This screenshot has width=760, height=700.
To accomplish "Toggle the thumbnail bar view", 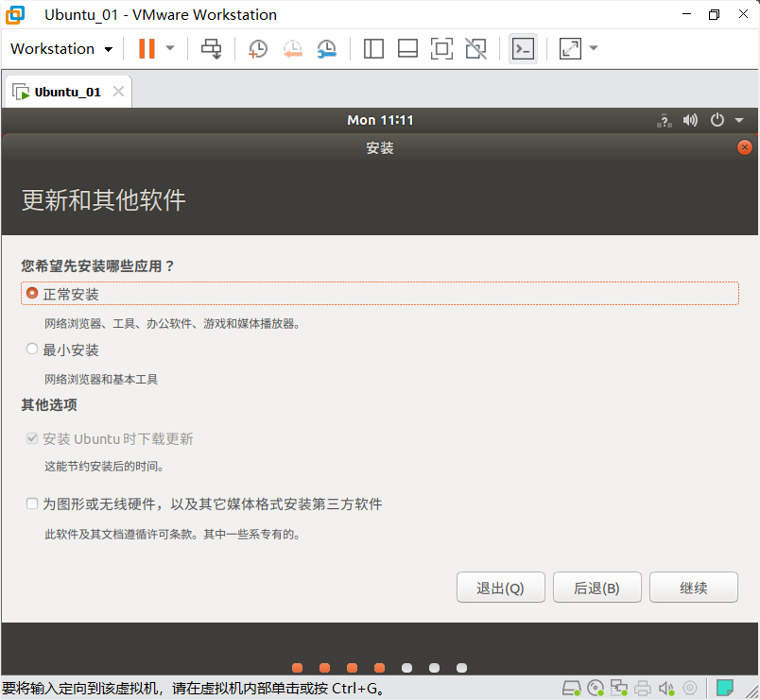I will 407,48.
